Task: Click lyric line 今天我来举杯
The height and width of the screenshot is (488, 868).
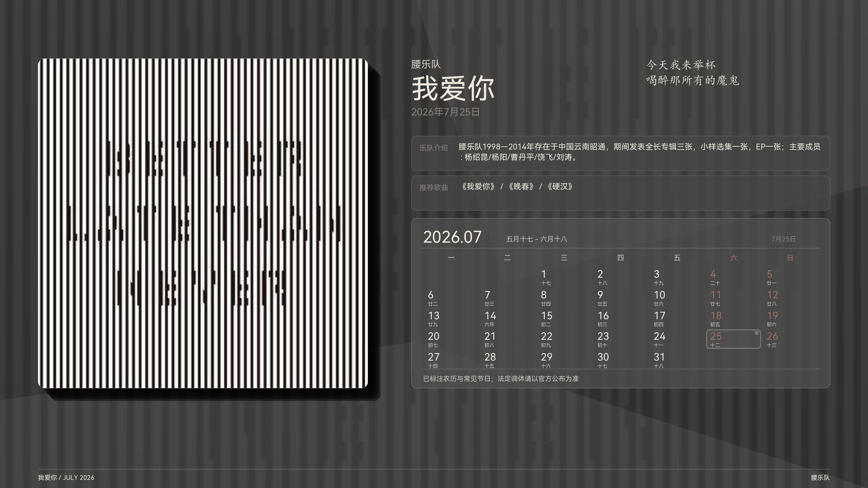Action: click(681, 65)
